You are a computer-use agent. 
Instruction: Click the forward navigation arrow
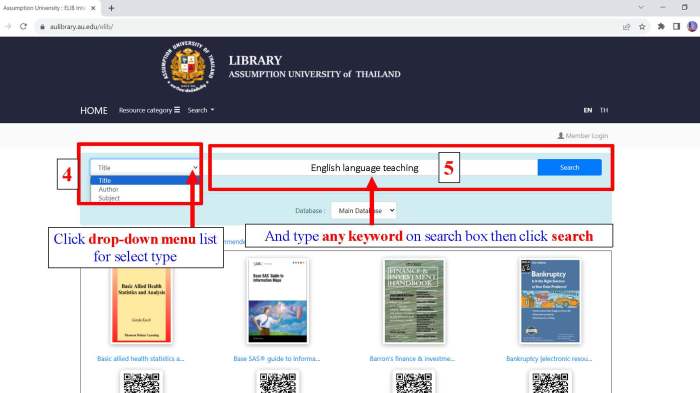(x=8, y=26)
